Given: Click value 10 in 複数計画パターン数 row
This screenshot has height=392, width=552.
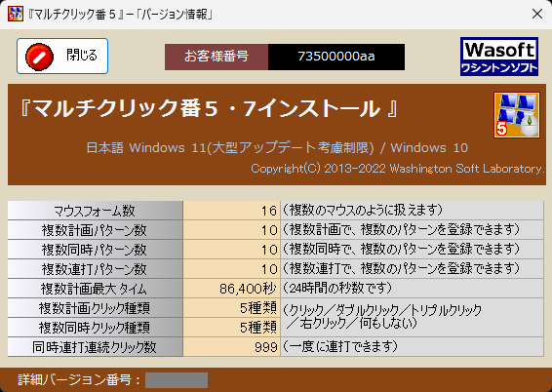Looking at the screenshot, I should (x=232, y=230).
